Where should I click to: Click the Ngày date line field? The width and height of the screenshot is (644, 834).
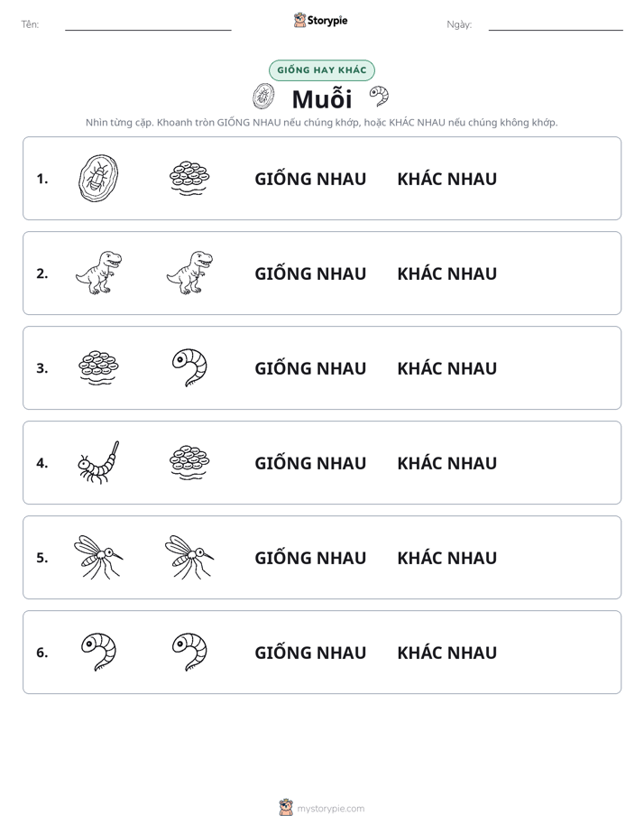(556, 24)
